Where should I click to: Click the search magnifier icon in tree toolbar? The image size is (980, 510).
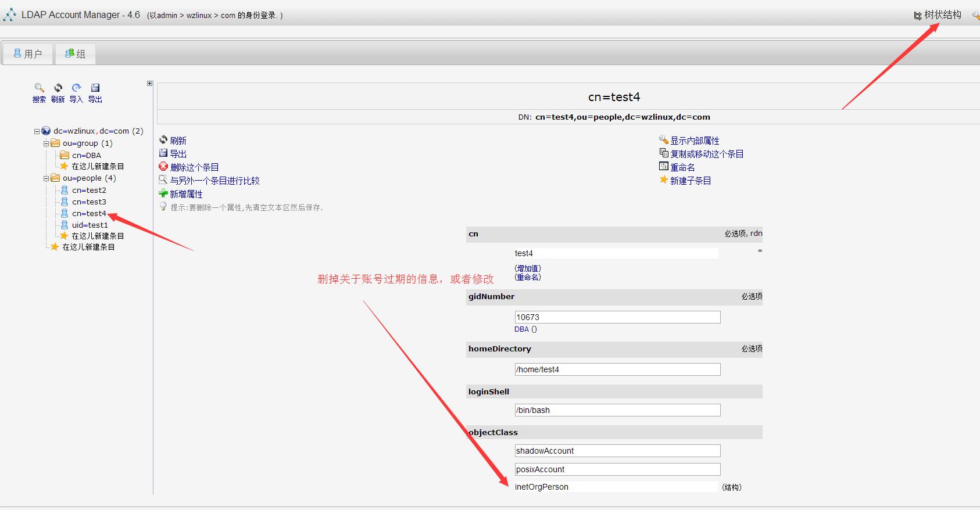coord(40,88)
